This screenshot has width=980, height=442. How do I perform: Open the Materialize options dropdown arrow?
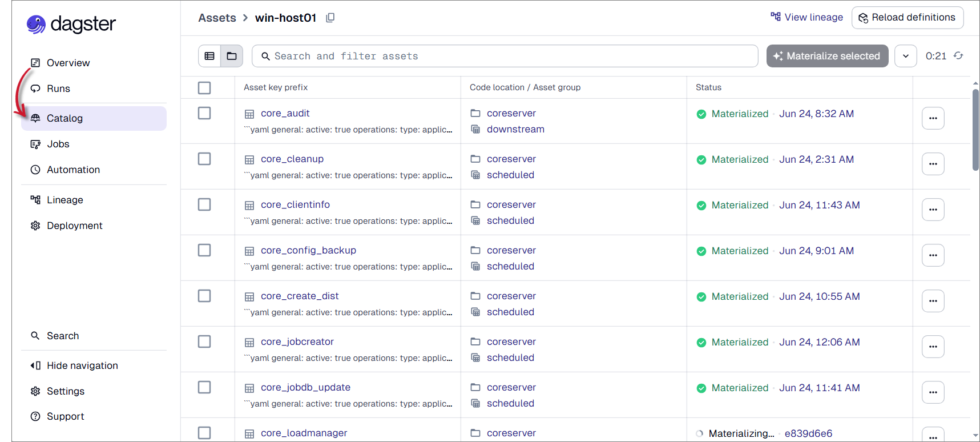[x=906, y=56]
